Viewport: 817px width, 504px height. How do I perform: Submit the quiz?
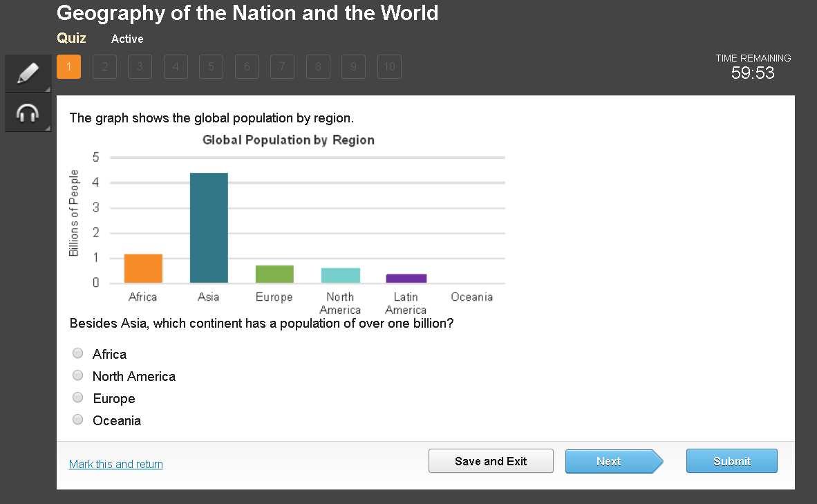(731, 461)
